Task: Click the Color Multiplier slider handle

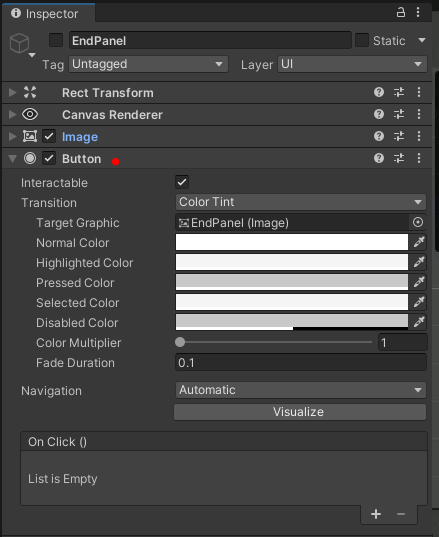Action: pos(180,342)
